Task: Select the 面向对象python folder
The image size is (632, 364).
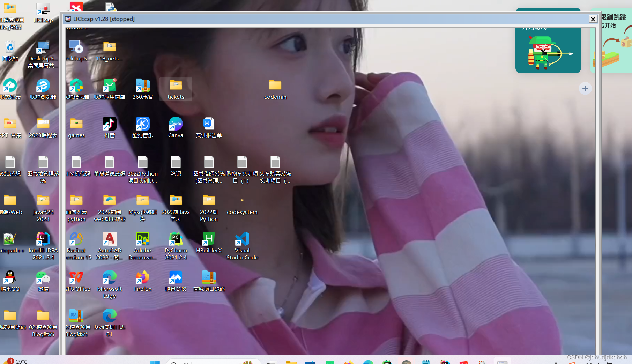Action: 76,208
